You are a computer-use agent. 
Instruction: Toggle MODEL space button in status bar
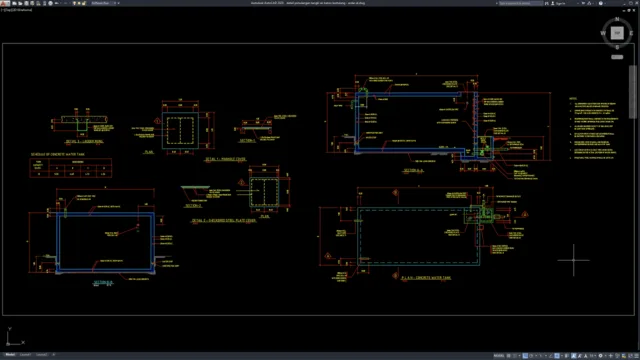(499, 356)
